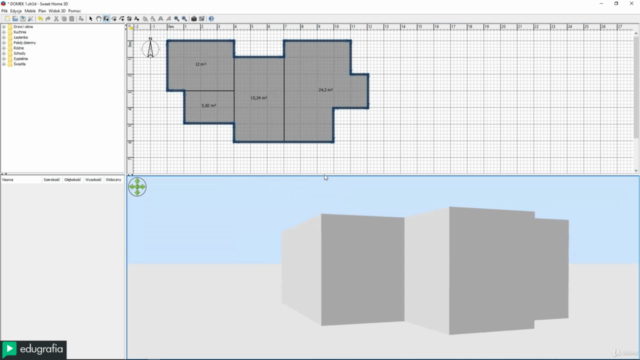Image resolution: width=640 pixels, height=360 pixels.
Task: Expand the Kuchnia category
Action: click(4, 32)
